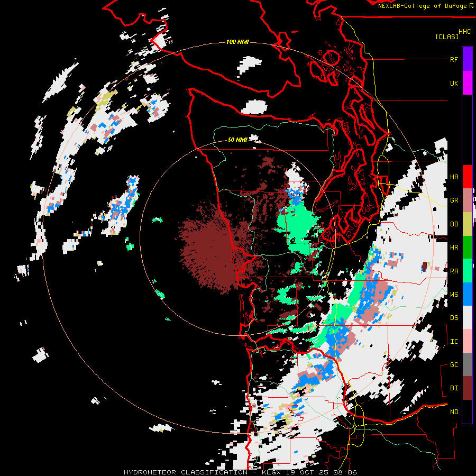This screenshot has width=476, height=476.
Task: Click the Hydrometeor Classification KLGX title text
Action: [x=240, y=472]
